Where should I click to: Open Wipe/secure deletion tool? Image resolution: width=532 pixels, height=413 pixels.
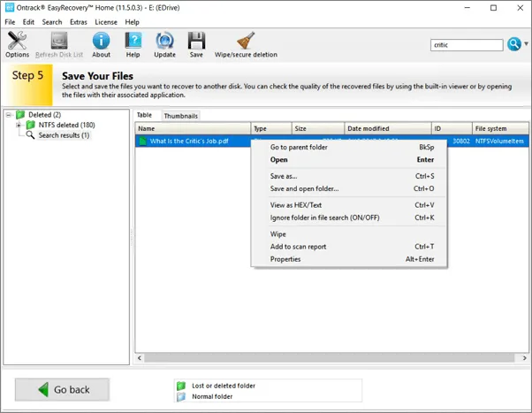pyautogui.click(x=245, y=44)
